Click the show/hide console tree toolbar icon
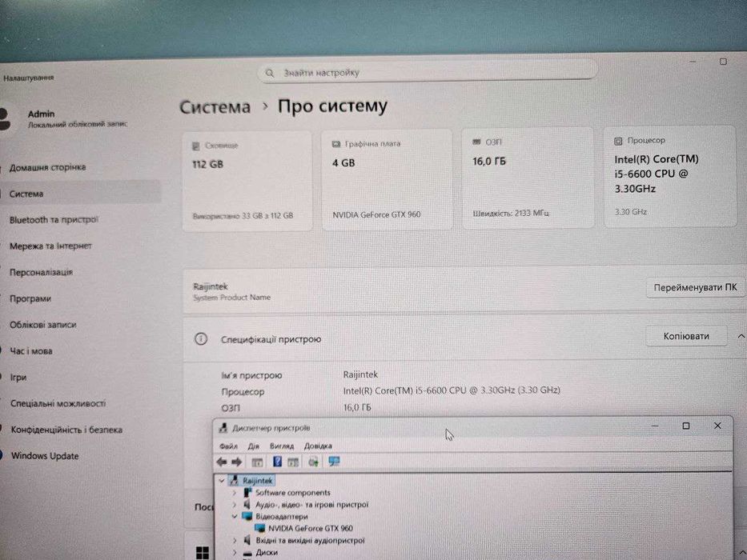This screenshot has width=747, height=560. [x=257, y=462]
